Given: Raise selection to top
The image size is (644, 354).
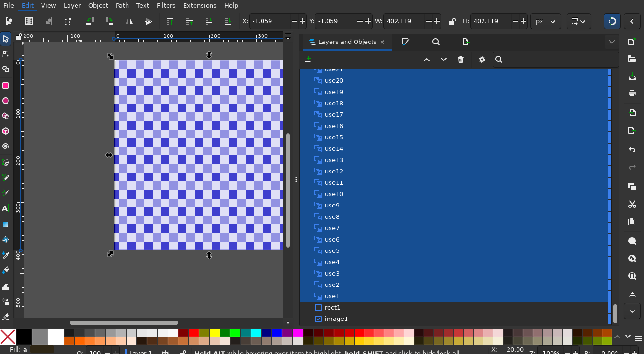Looking at the screenshot, I should [x=170, y=21].
